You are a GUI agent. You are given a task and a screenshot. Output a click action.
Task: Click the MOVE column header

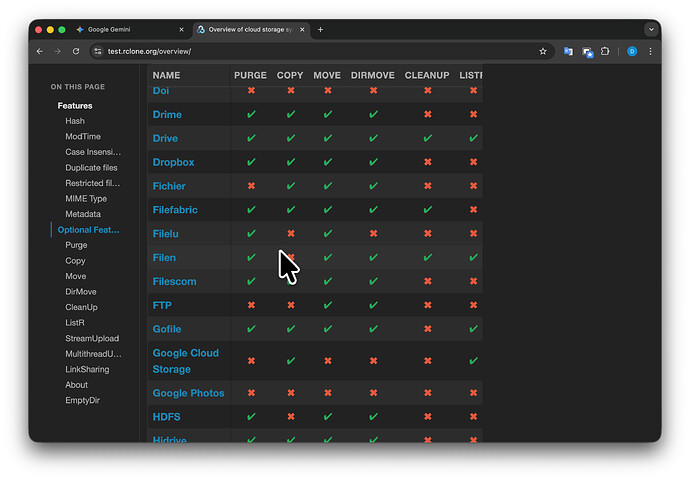click(x=327, y=75)
